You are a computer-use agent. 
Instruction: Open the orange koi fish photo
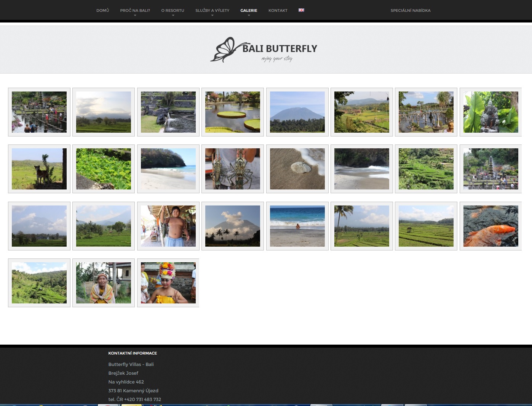[x=490, y=226]
